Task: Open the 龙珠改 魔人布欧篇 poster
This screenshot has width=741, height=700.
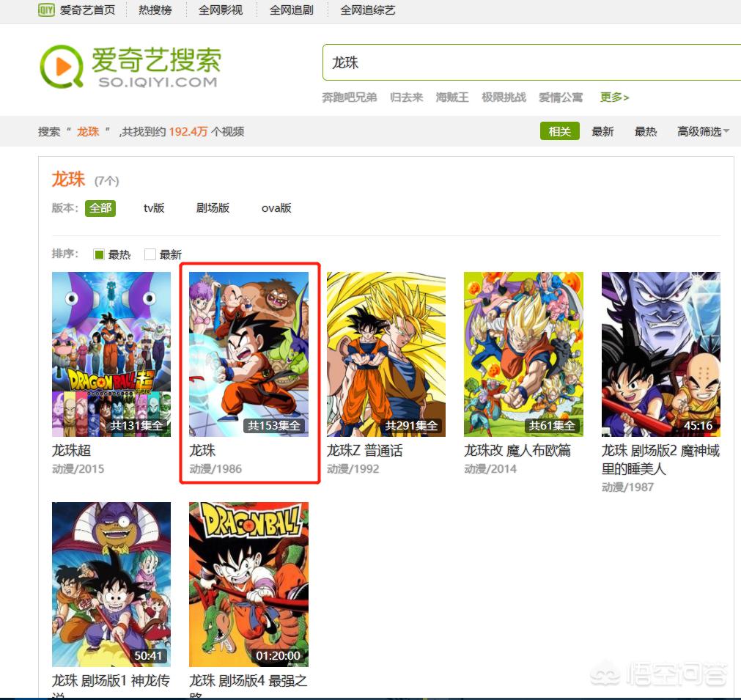Action: click(523, 354)
